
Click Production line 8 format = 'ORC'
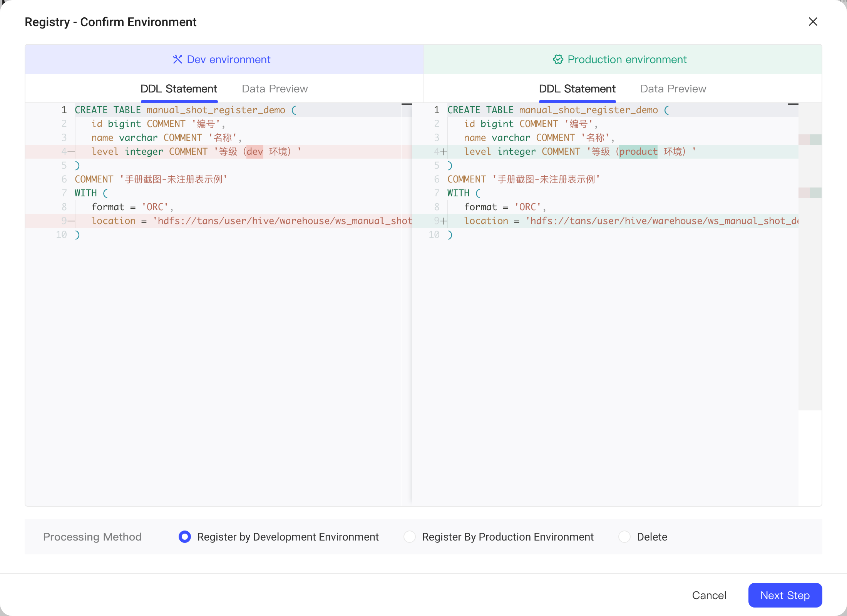point(505,207)
